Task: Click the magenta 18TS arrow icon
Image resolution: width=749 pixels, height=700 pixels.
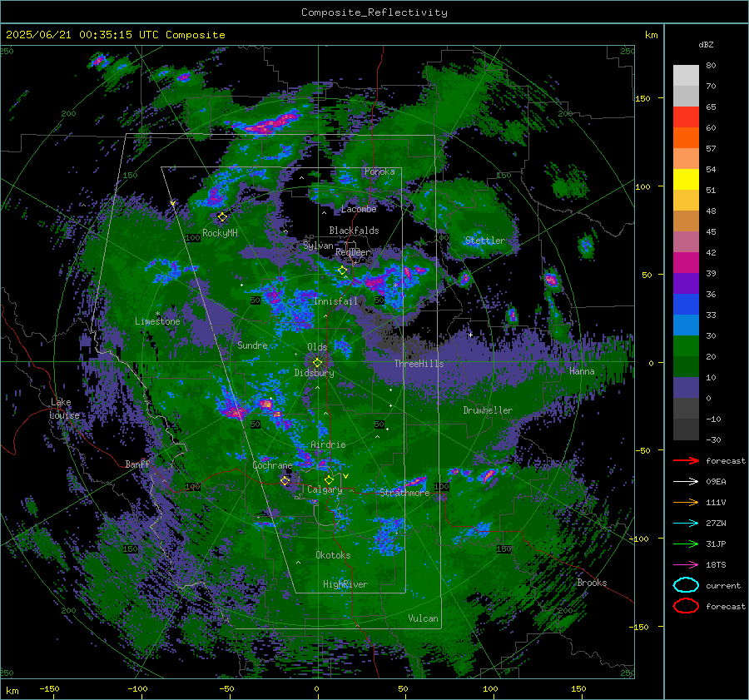Action: (686, 564)
